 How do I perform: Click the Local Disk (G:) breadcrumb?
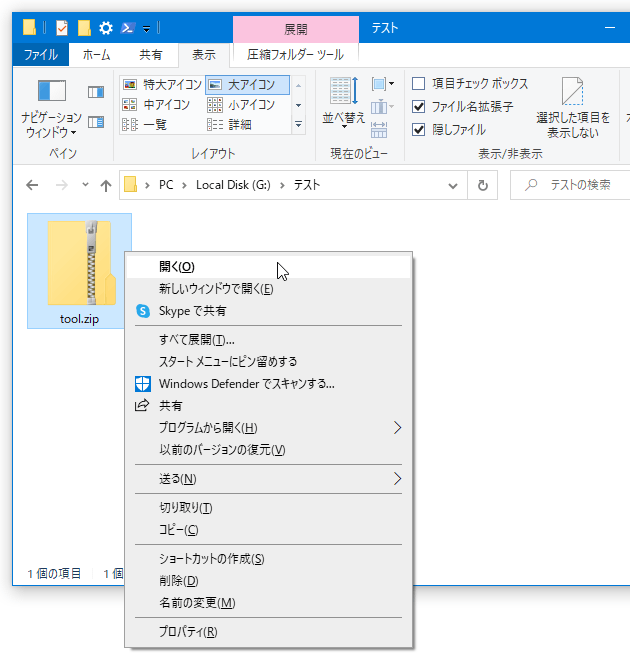233,185
